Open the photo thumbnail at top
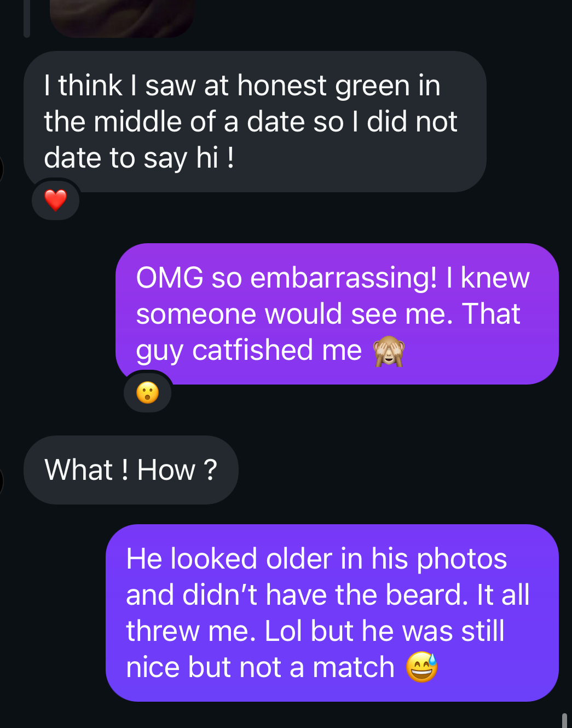Image resolution: width=572 pixels, height=728 pixels. [x=122, y=18]
